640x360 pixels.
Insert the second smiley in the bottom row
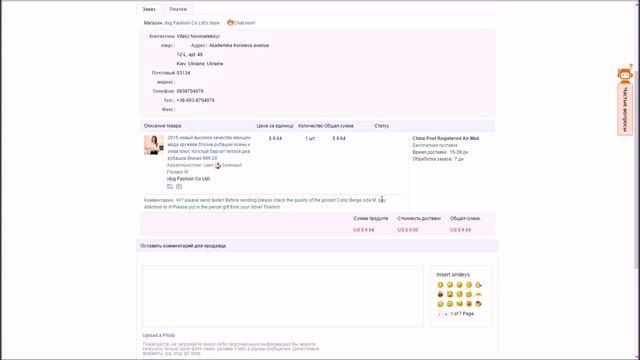point(450,304)
